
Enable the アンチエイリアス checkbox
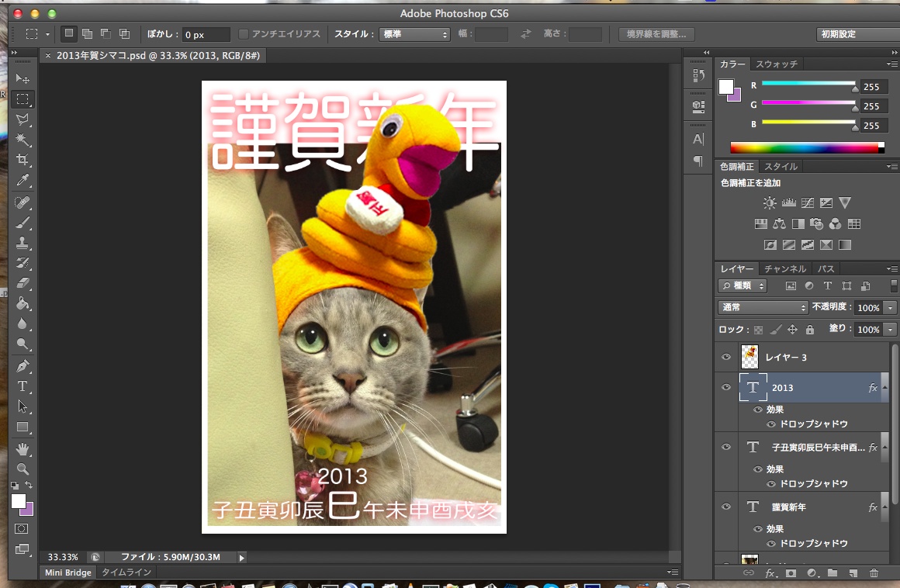[244, 34]
